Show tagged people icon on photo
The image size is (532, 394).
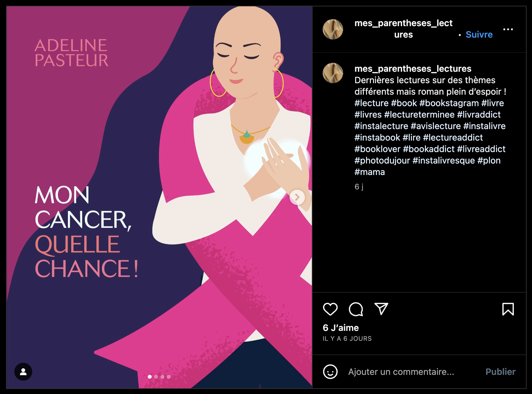(x=23, y=372)
